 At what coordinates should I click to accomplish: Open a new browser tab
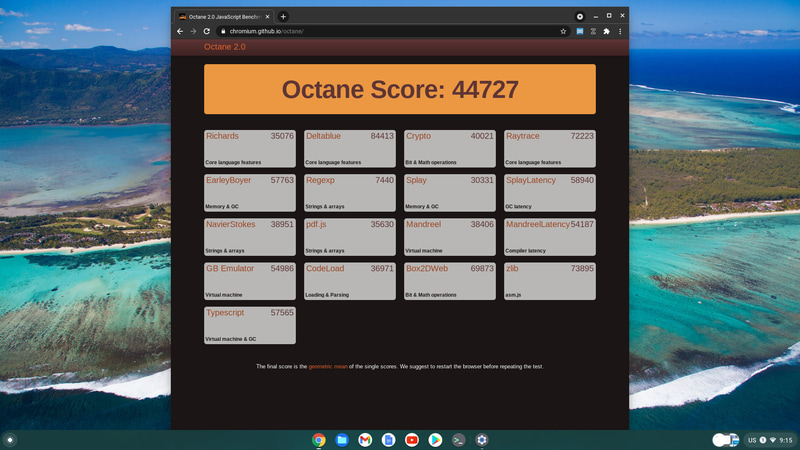(283, 16)
